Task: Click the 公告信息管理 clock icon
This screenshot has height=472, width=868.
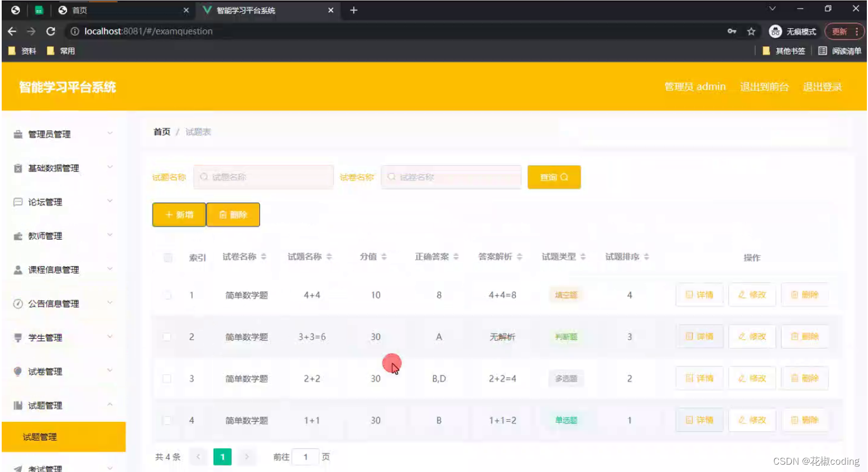Action: click(x=17, y=303)
